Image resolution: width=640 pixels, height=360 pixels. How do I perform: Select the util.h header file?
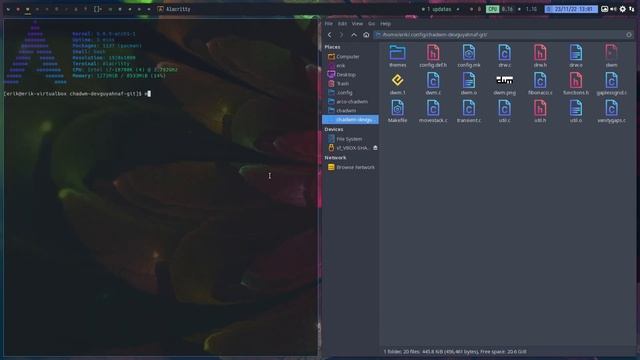pos(540,111)
